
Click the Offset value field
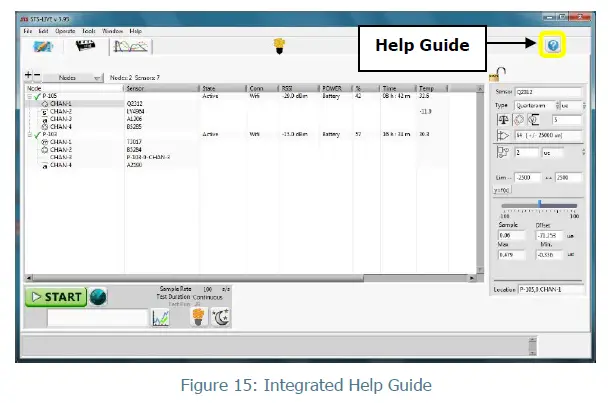point(549,235)
